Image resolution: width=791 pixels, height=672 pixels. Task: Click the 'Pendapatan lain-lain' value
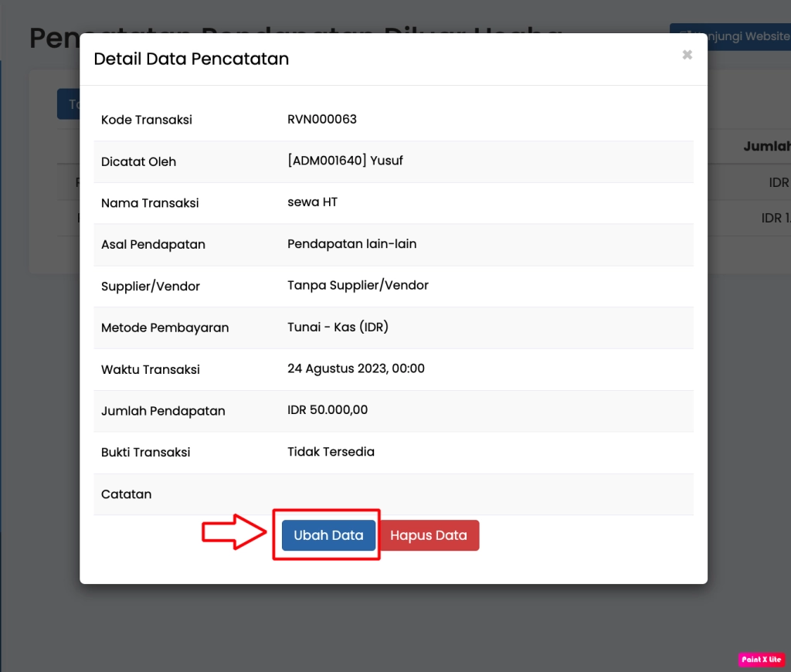[x=351, y=244]
